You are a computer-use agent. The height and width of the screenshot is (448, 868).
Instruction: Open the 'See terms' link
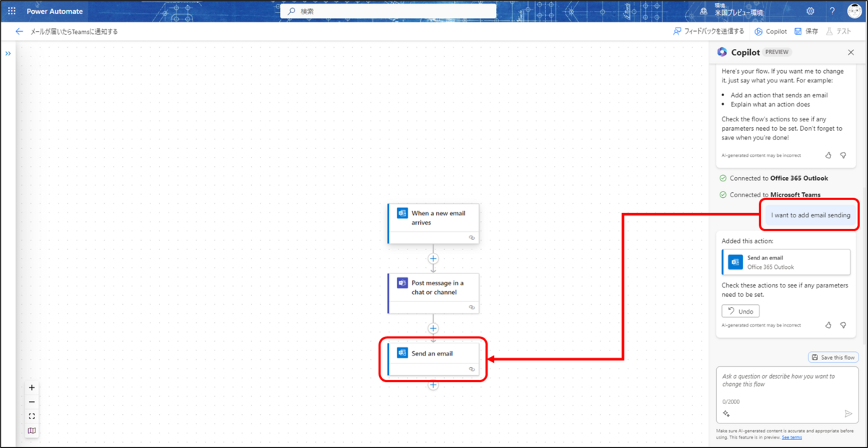(x=791, y=437)
